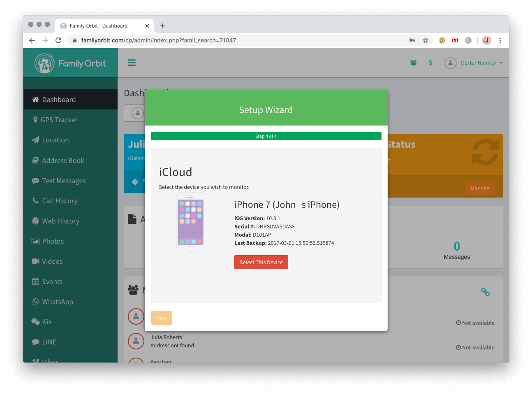The image size is (532, 393).
Task: Click the Family Orbit logo
Action: tap(70, 63)
